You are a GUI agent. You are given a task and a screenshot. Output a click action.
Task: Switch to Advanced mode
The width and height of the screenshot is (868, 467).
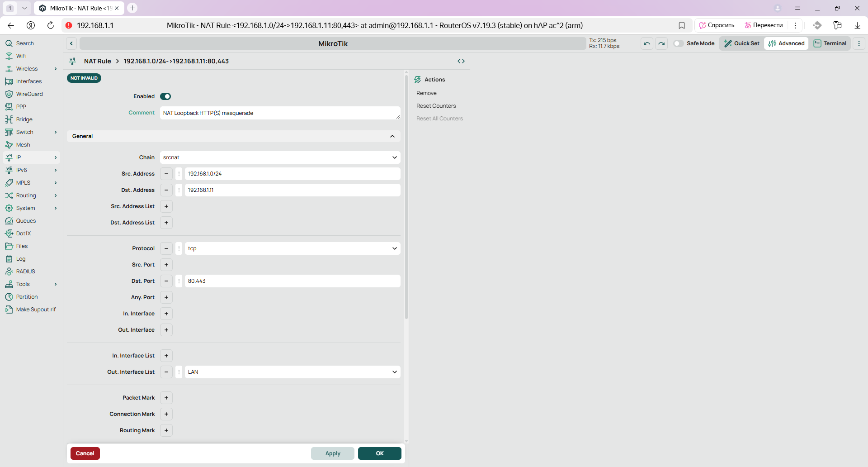(786, 43)
